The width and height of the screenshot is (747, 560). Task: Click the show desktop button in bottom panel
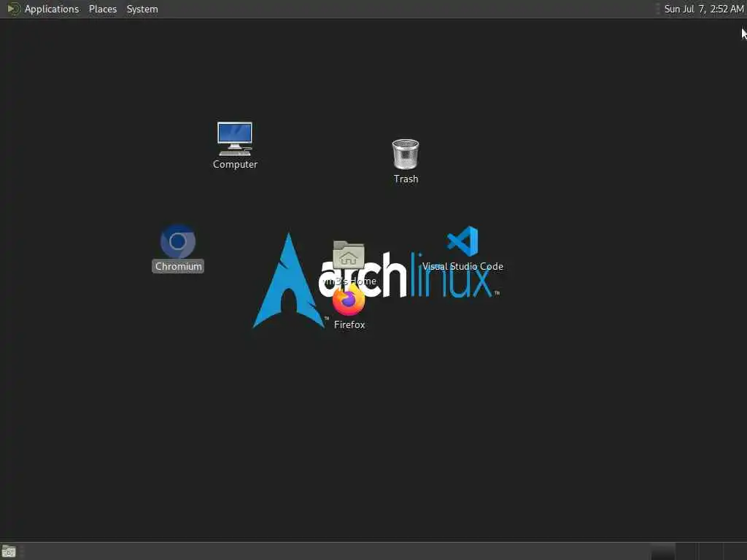coord(9,551)
